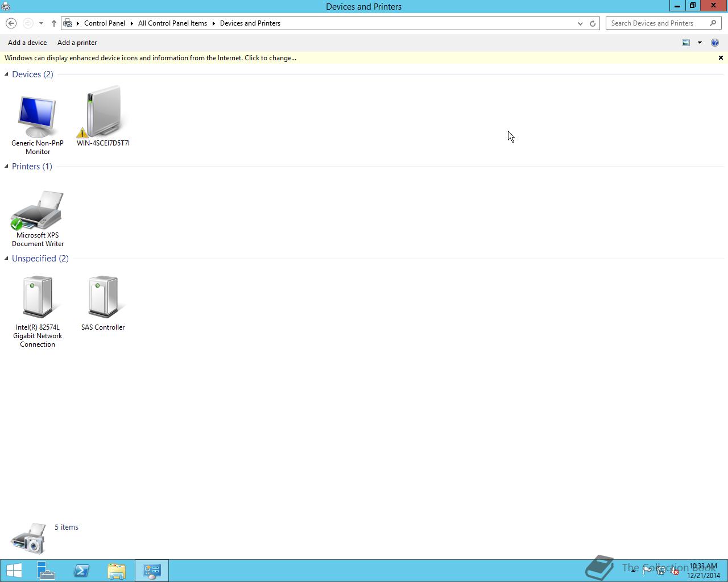
Task: Click the 5 items status text
Action: (67, 527)
